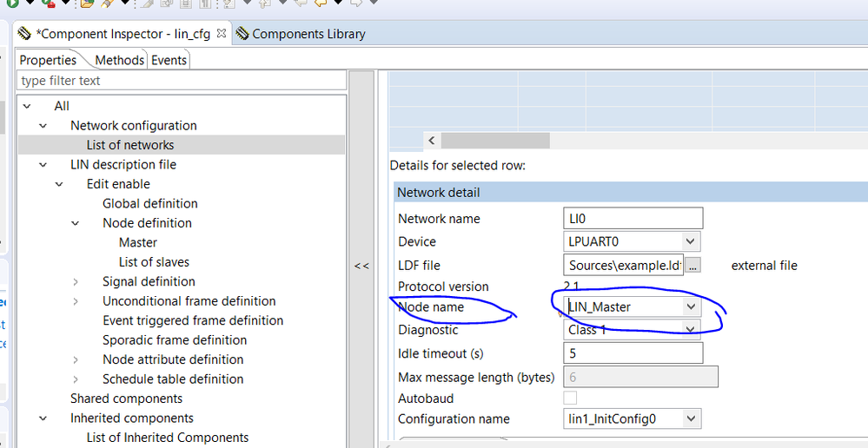Image resolution: width=868 pixels, height=448 pixels.
Task: Collapse the LIN description file node
Action: click(x=43, y=165)
